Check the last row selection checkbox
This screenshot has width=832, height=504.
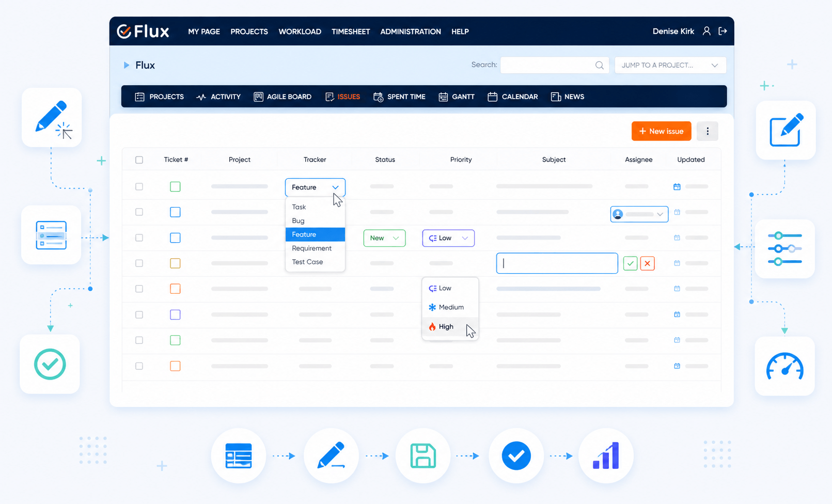click(x=139, y=366)
